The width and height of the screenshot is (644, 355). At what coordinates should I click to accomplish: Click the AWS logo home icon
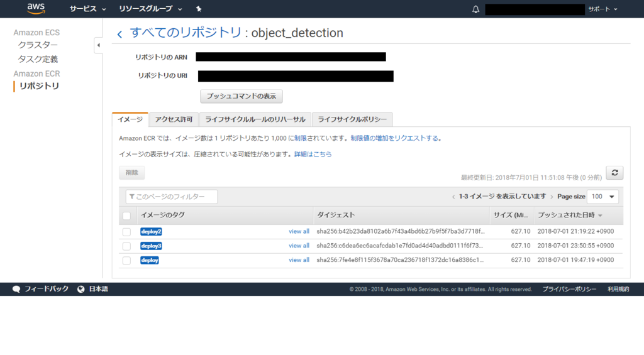36,9
